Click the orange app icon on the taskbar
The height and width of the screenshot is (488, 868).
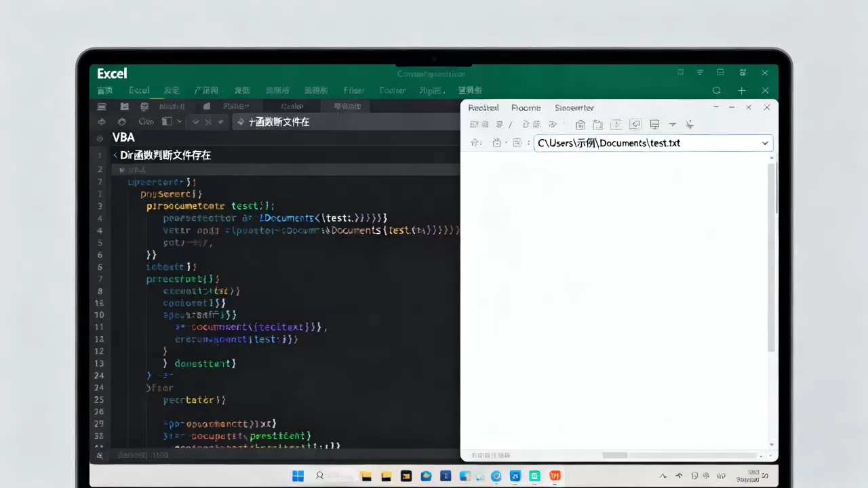click(555, 476)
